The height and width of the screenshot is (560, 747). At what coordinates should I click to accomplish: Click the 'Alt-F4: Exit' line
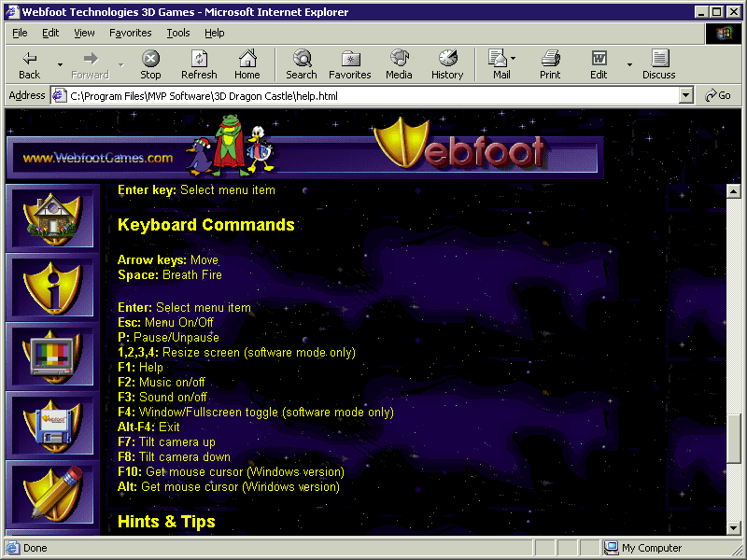point(148,427)
